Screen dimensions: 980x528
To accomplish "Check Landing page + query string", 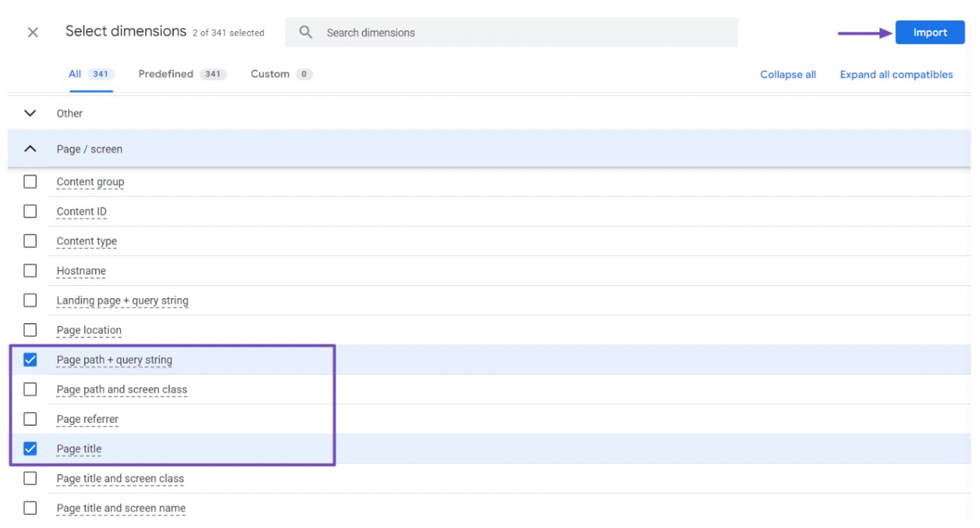I will [x=30, y=300].
